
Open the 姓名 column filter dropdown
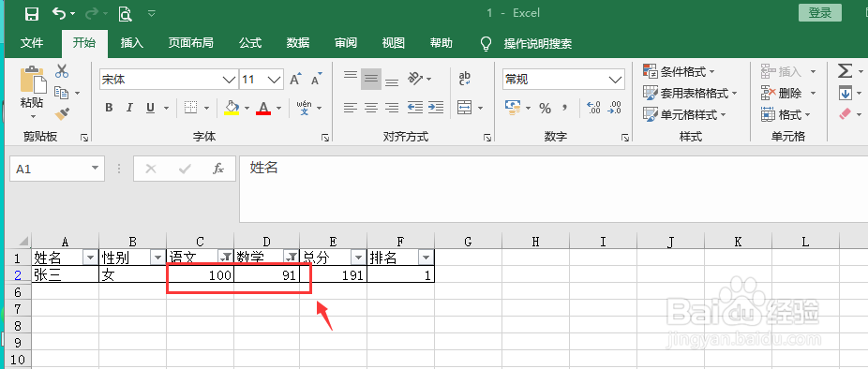click(x=91, y=258)
